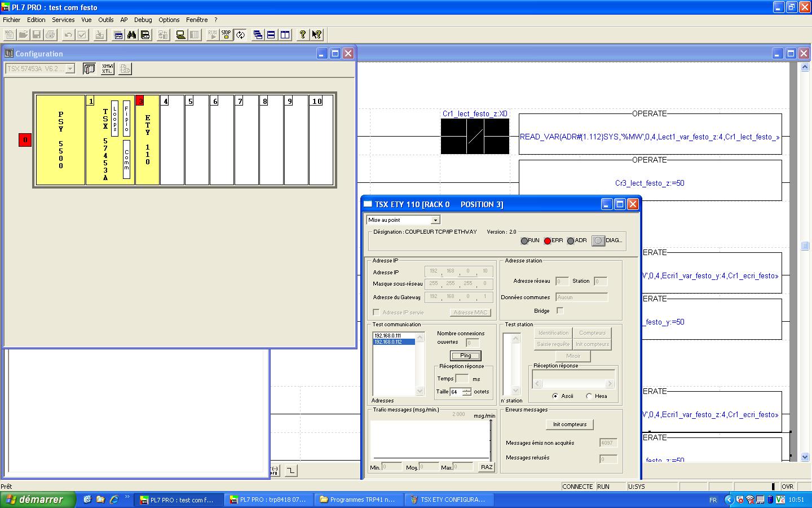The image size is (812, 508).
Task: Select the Ascii radio button
Action: pos(555,396)
